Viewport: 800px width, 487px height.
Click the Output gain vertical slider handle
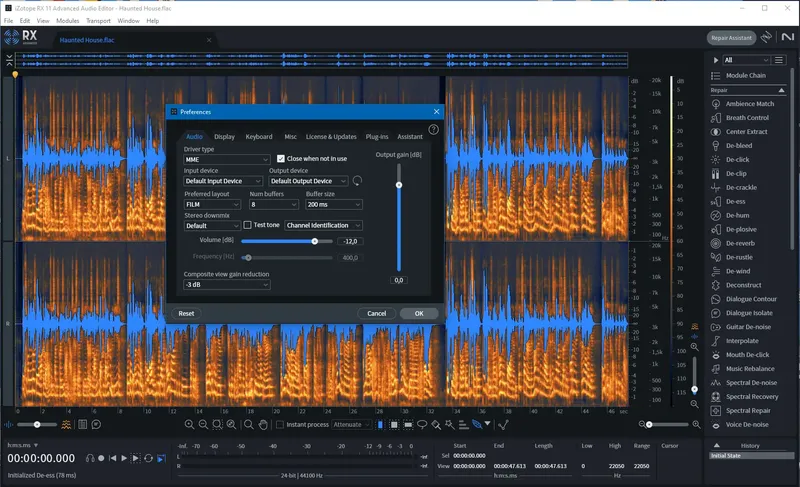[399, 185]
